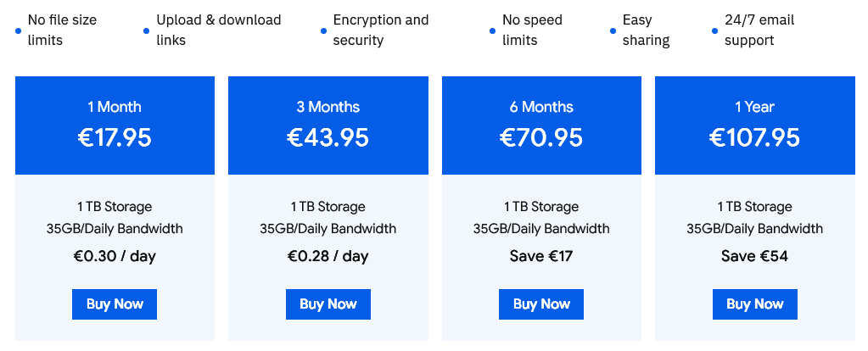
Task: Click the €0.30 / day price text
Action: tap(115, 255)
